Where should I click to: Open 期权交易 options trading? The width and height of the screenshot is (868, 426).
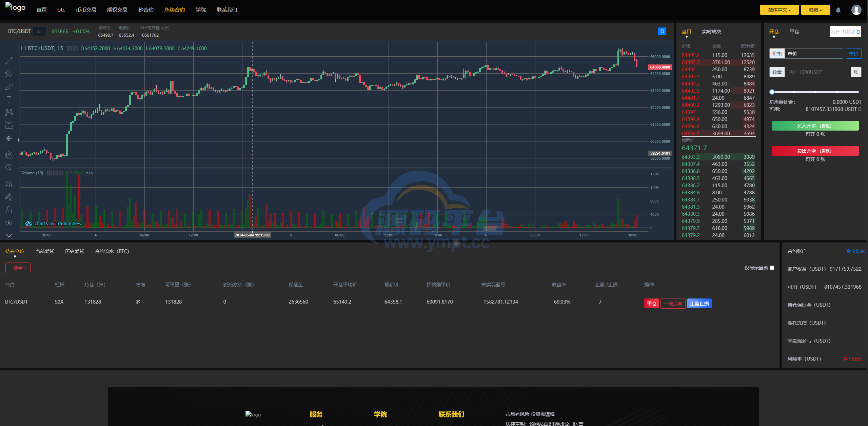[x=117, y=10]
